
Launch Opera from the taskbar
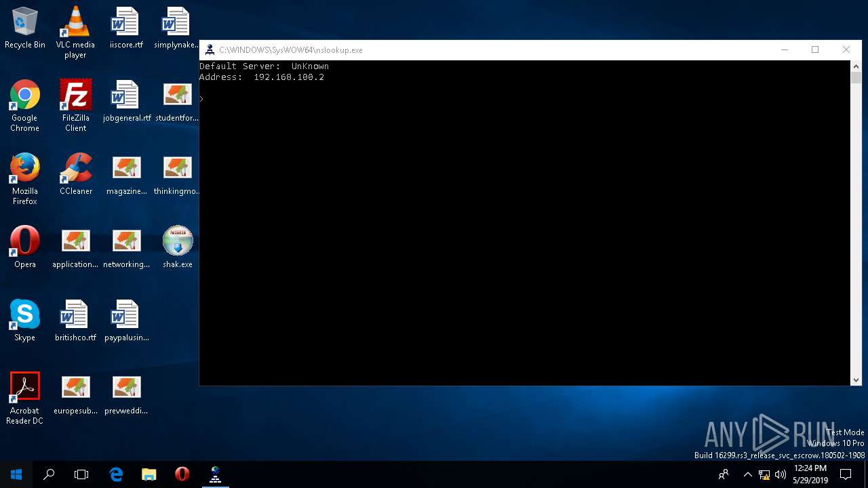[182, 474]
